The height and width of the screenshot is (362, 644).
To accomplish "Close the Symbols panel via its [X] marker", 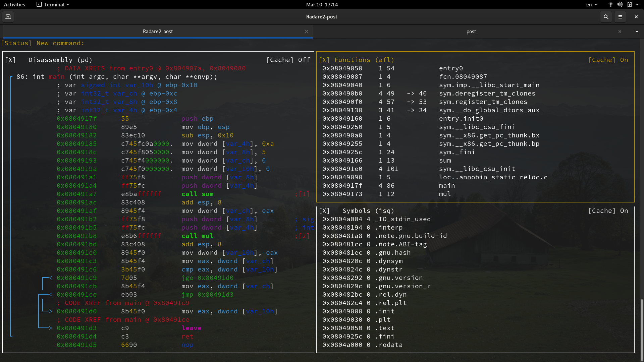I will point(325,210).
